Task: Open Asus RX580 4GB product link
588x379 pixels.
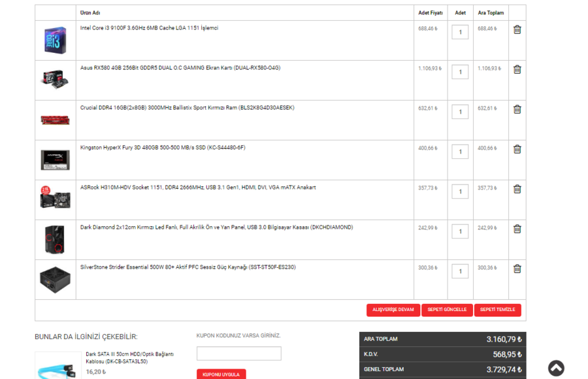Action: pos(180,68)
